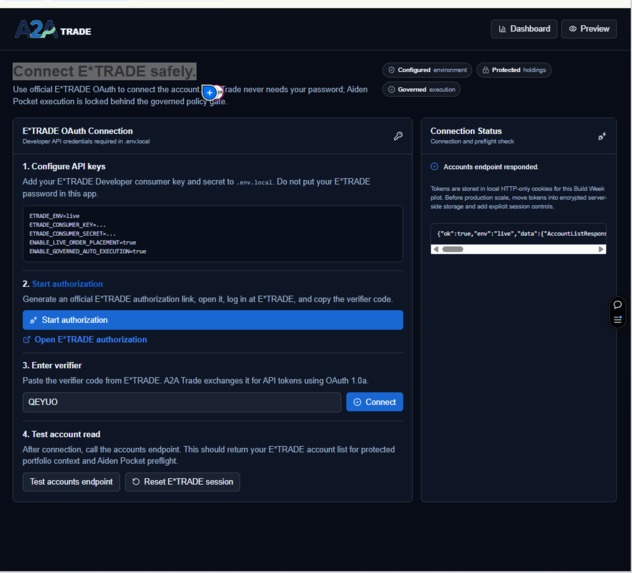This screenshot has width=632, height=573.
Task: Click the chat bubble icon on right edge
Action: click(617, 305)
